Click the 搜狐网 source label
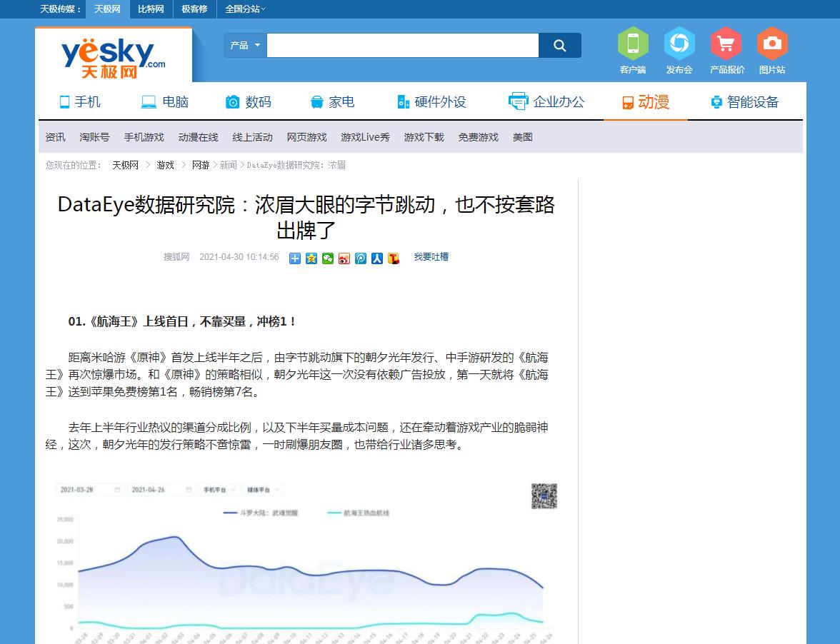 click(176, 257)
